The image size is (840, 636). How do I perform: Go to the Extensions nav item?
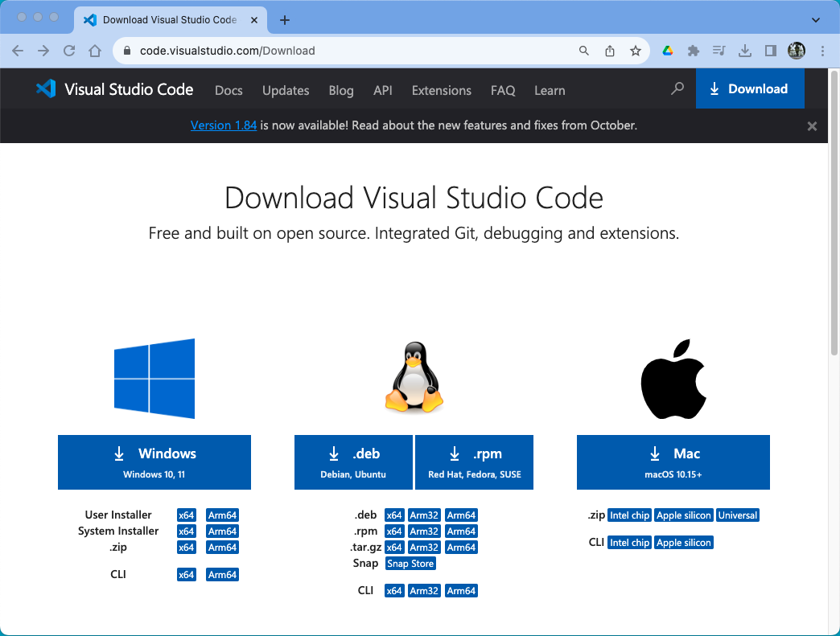click(x=441, y=91)
